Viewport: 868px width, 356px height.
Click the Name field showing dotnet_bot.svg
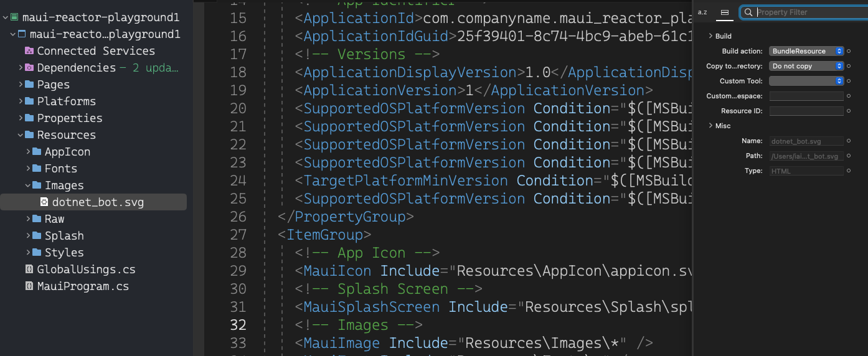coord(806,141)
